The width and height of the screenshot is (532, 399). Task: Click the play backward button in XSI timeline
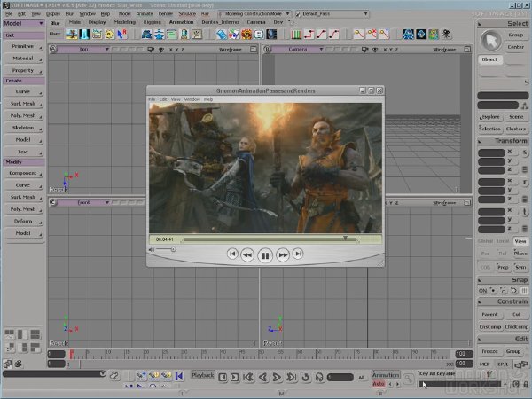(x=263, y=377)
